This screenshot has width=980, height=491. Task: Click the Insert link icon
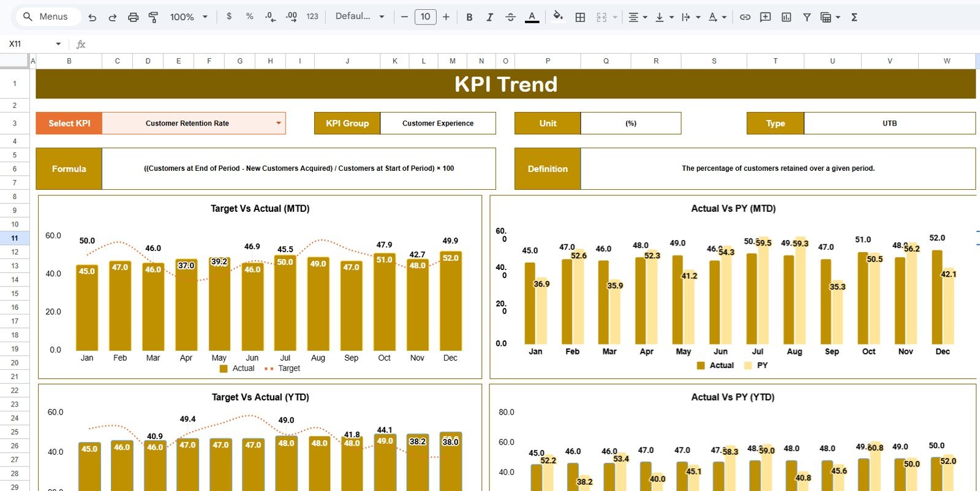point(745,17)
